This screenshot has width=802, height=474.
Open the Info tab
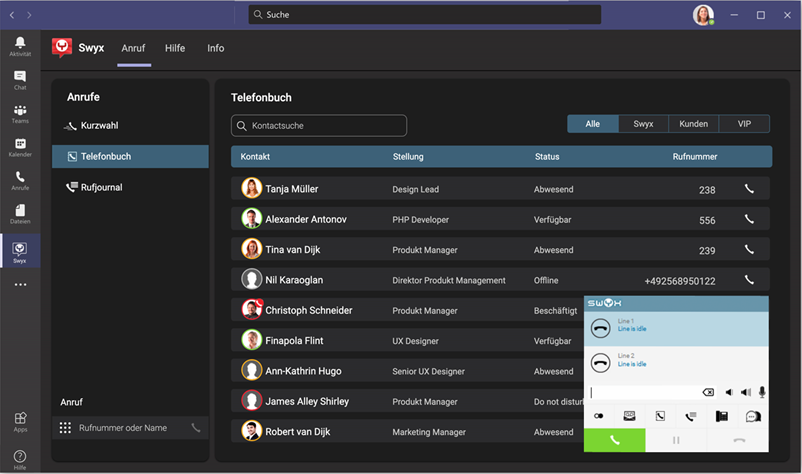(x=215, y=48)
